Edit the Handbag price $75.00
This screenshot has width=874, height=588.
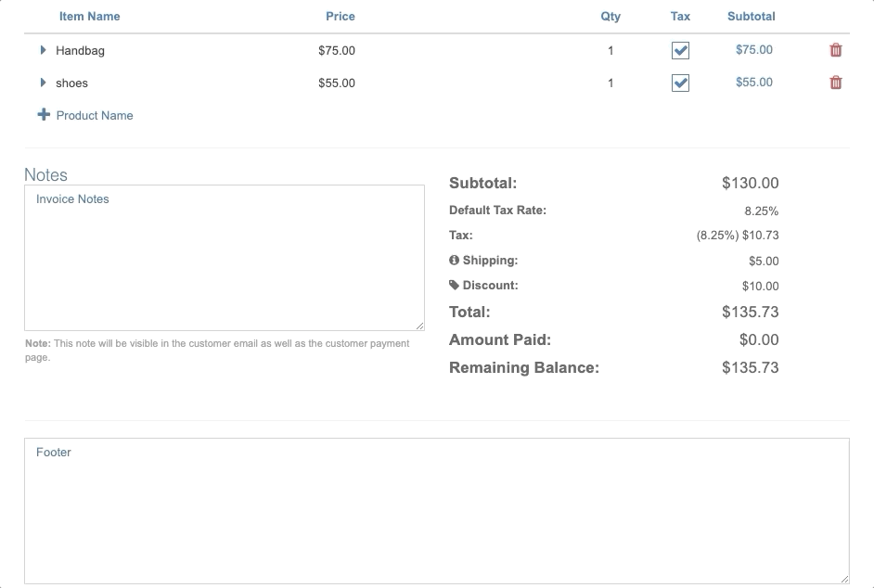(337, 51)
